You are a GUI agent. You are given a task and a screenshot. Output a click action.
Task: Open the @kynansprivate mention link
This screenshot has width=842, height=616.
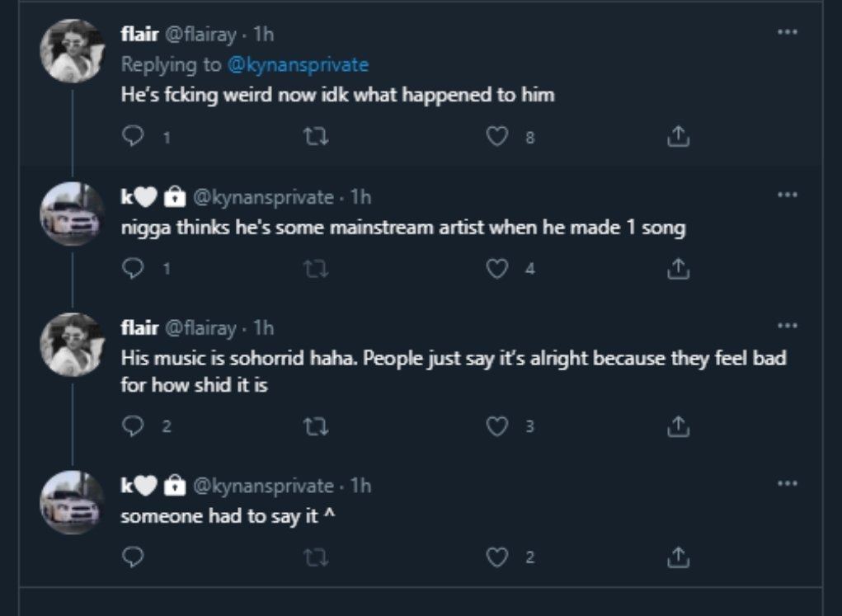(298, 64)
